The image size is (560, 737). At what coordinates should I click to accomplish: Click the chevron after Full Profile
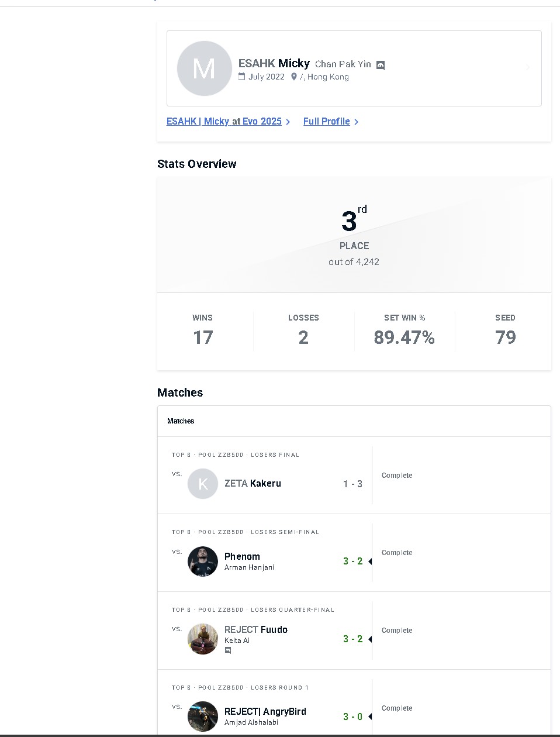coord(357,122)
